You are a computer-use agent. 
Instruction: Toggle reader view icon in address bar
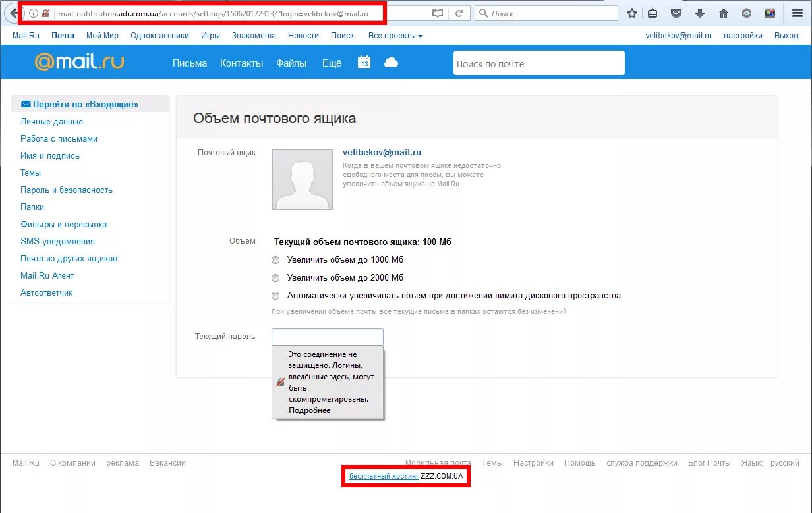point(438,13)
